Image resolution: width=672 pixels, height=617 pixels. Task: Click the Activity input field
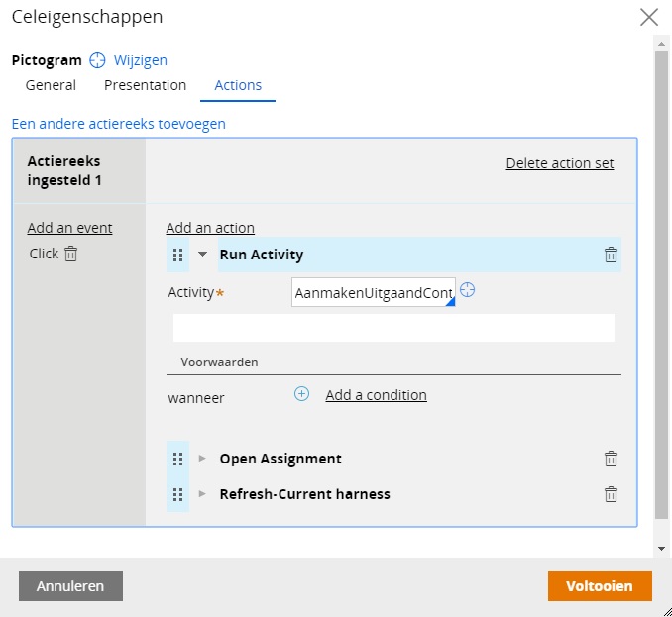[374, 292]
